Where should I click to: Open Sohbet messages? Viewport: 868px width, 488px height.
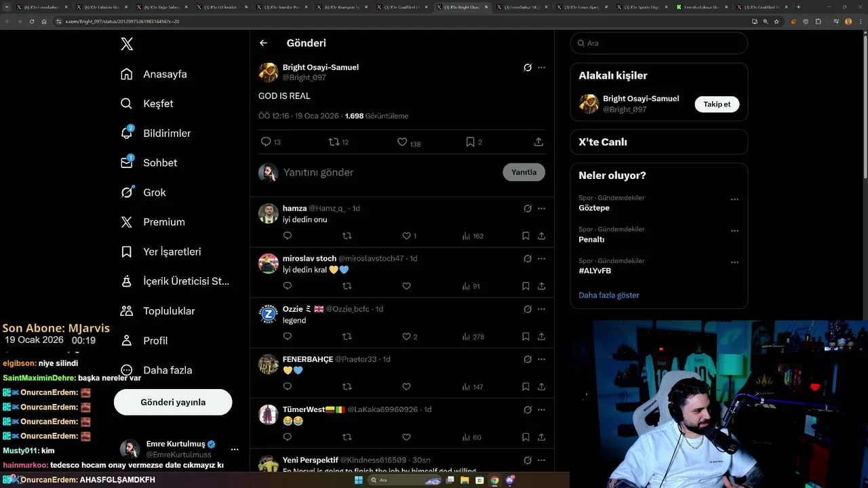pos(149,163)
